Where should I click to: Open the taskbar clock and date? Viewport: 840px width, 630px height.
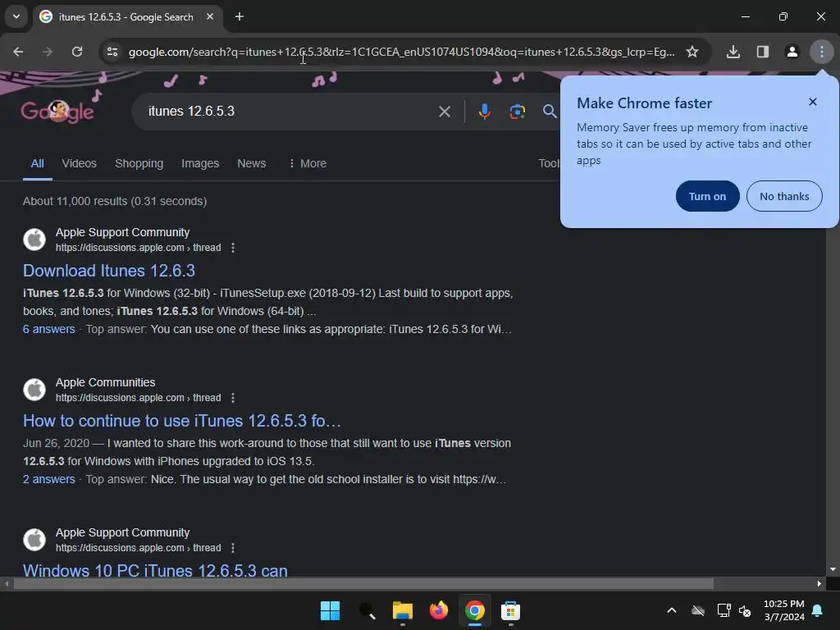[x=783, y=610]
